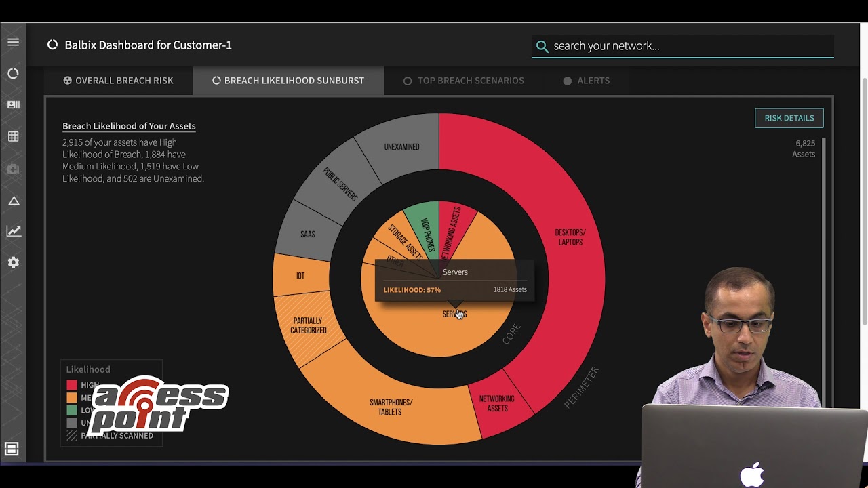
Task: Open the ID card icon in the sidebar
Action: tap(13, 105)
